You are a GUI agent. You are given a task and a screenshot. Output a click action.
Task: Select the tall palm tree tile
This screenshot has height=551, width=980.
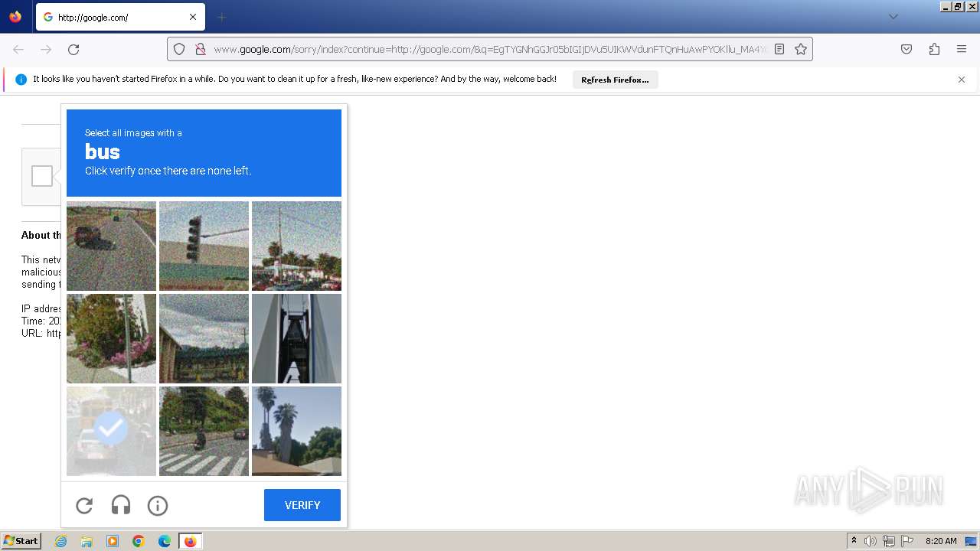[x=296, y=431]
